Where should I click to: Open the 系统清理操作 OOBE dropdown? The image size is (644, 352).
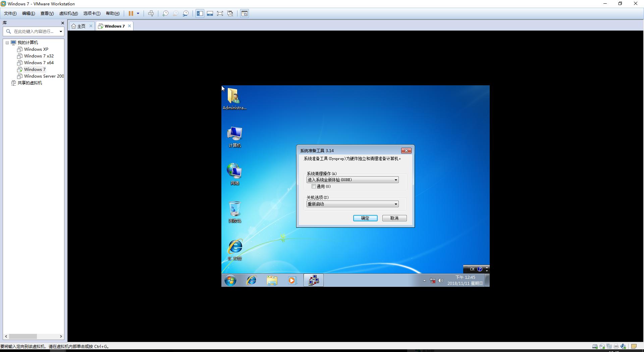(x=396, y=180)
